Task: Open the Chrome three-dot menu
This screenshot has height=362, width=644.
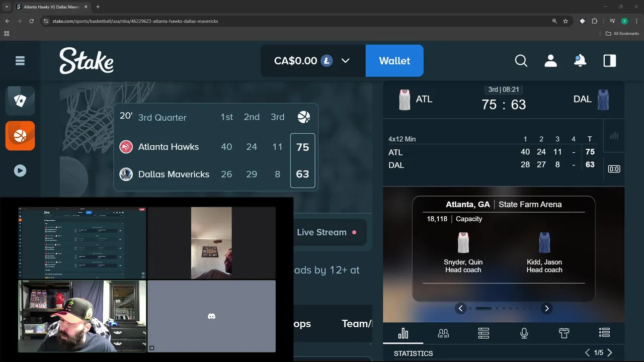Action: (x=636, y=21)
